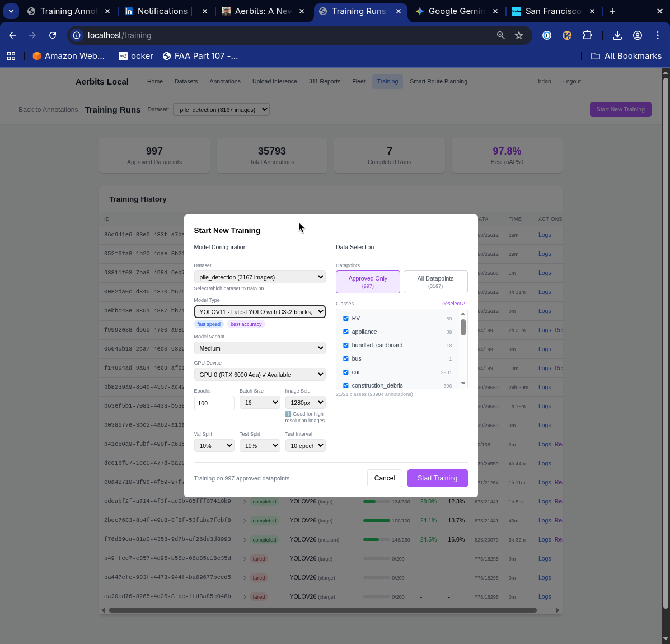
Task: Edit the Epochs input field
Action: pos(214,403)
